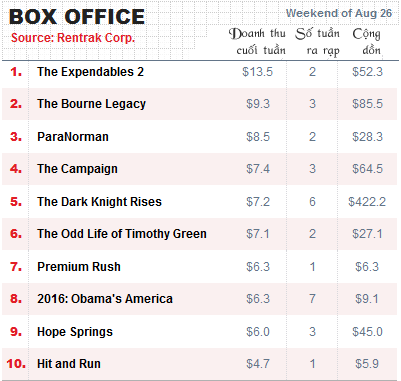Select the Weekend of Aug 26 label
Screen dimensions: 401x381
[x=339, y=13]
